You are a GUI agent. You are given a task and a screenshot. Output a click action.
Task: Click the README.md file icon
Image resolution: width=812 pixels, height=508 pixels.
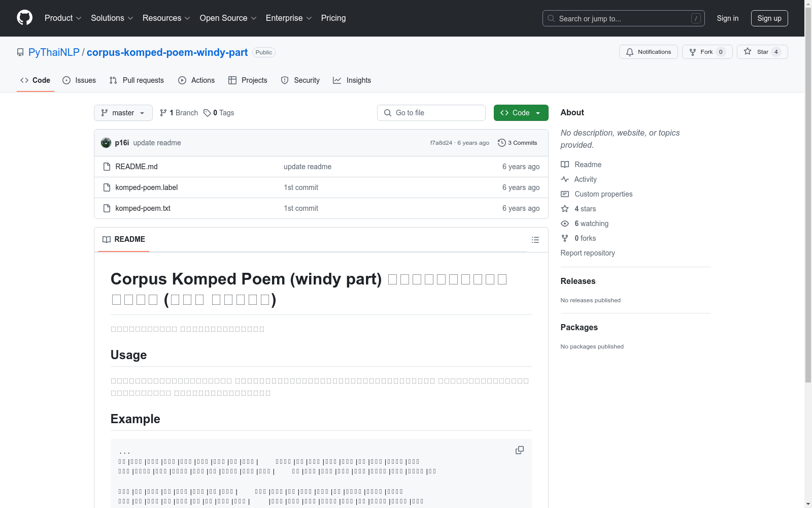tap(107, 167)
